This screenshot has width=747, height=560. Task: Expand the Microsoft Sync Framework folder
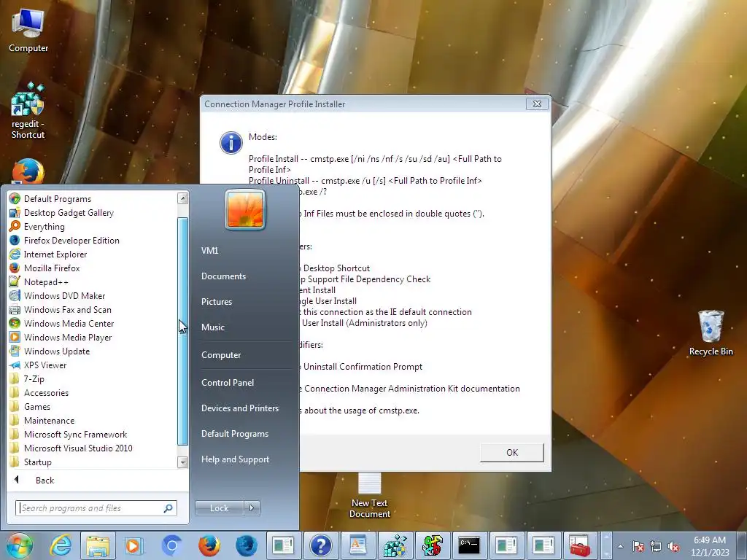(x=75, y=434)
